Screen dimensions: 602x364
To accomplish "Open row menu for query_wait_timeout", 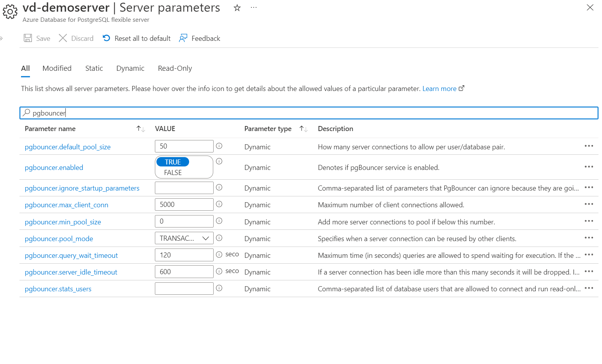I will pyautogui.click(x=589, y=254).
